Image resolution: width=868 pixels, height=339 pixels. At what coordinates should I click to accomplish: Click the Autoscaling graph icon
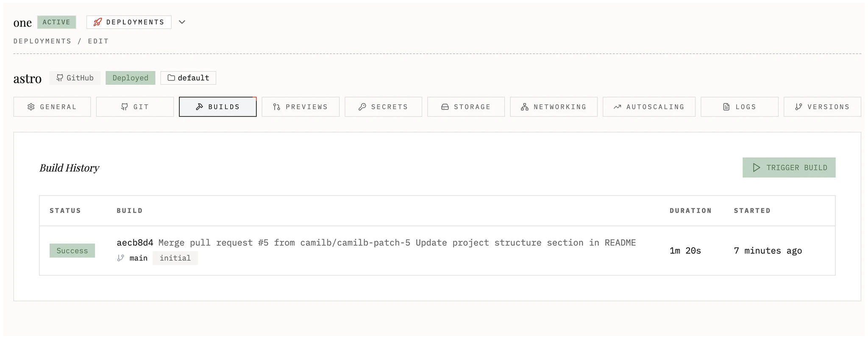pos(618,107)
